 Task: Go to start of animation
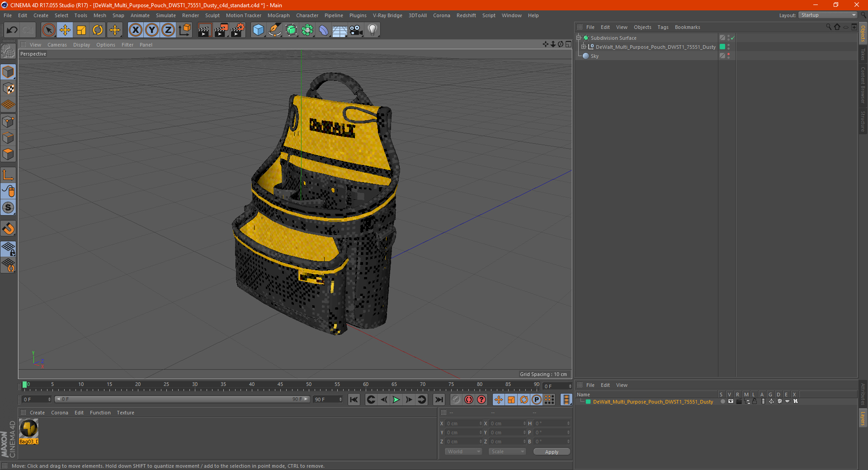pos(354,399)
